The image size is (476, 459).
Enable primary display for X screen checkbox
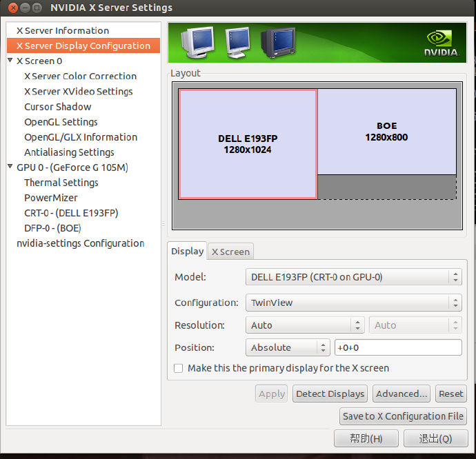coord(178,368)
